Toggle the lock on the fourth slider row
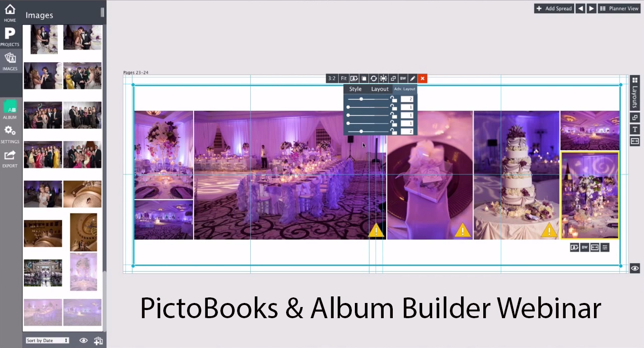The image size is (644, 348). tap(393, 123)
